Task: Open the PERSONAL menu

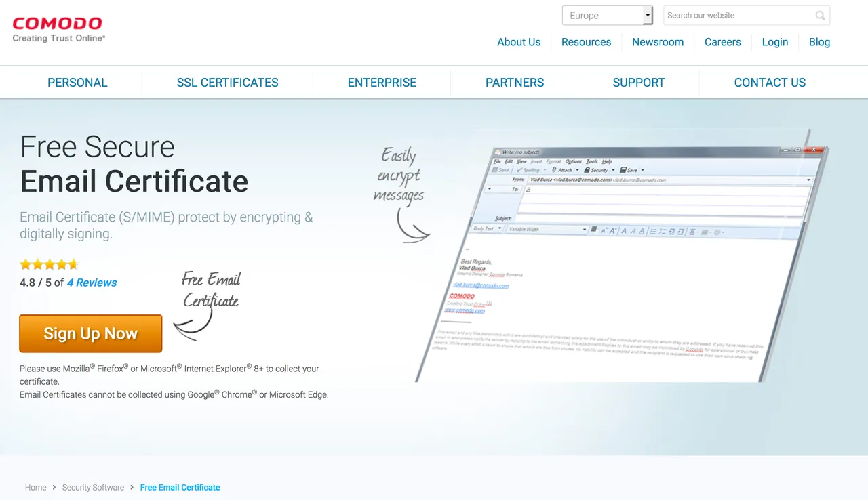Action: point(77,83)
